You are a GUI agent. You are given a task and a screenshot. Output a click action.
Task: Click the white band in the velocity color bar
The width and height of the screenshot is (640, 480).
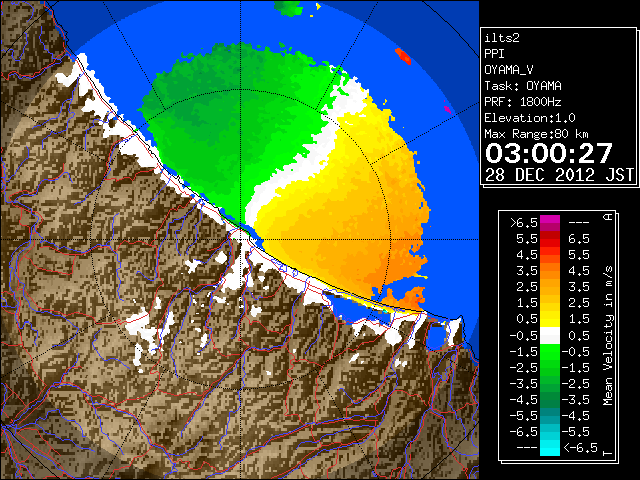click(x=550, y=335)
